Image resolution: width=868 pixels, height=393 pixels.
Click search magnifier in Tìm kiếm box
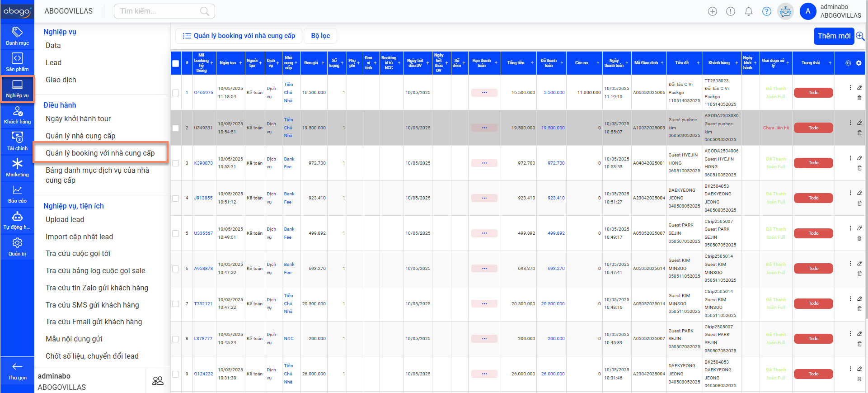(205, 11)
